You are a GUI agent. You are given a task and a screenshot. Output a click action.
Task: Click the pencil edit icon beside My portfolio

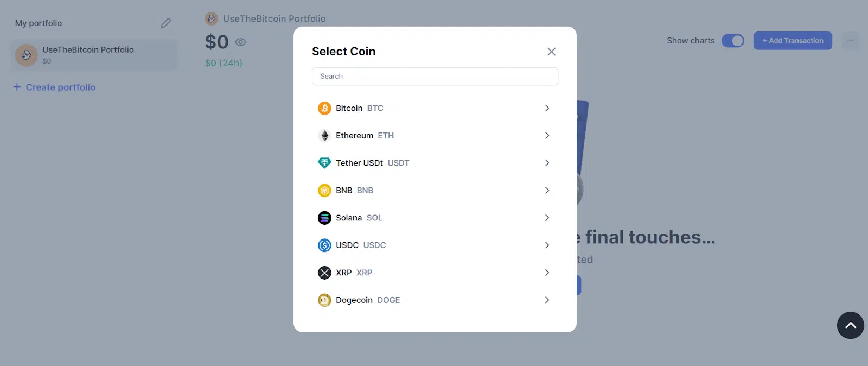(x=165, y=23)
